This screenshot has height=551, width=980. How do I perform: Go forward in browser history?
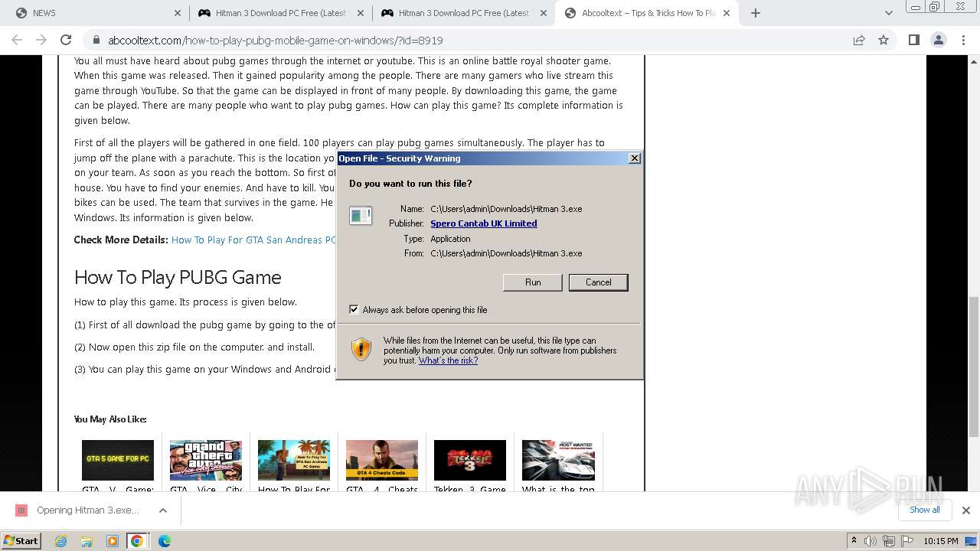42,40
